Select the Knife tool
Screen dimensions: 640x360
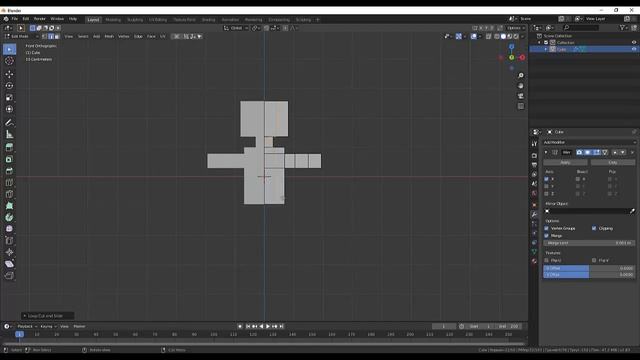tap(9, 194)
